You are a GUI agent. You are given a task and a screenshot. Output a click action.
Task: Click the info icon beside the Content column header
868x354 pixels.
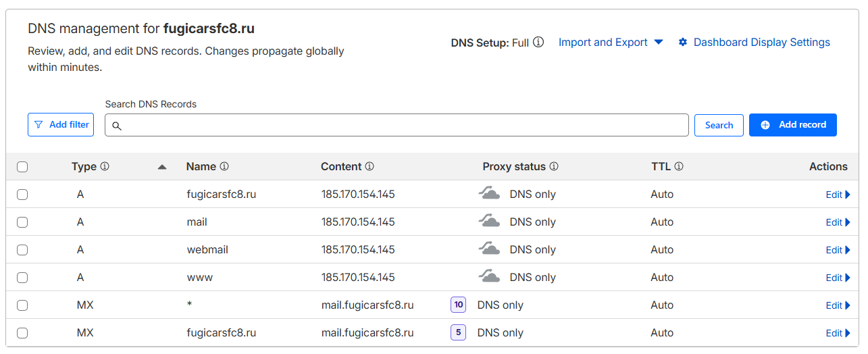(369, 166)
